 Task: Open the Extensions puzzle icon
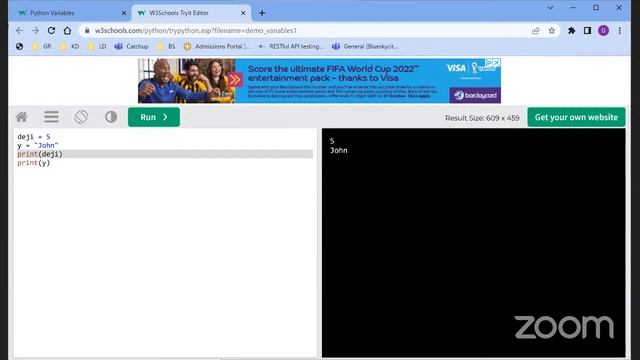(x=571, y=31)
